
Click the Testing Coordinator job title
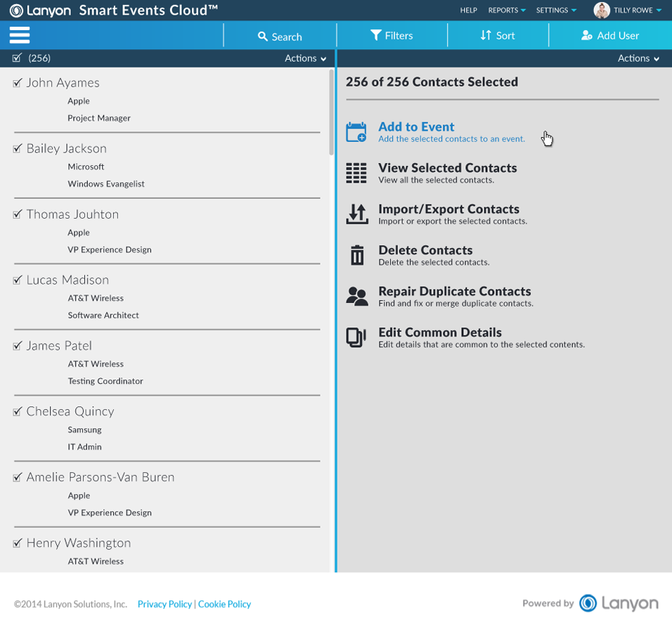105,381
